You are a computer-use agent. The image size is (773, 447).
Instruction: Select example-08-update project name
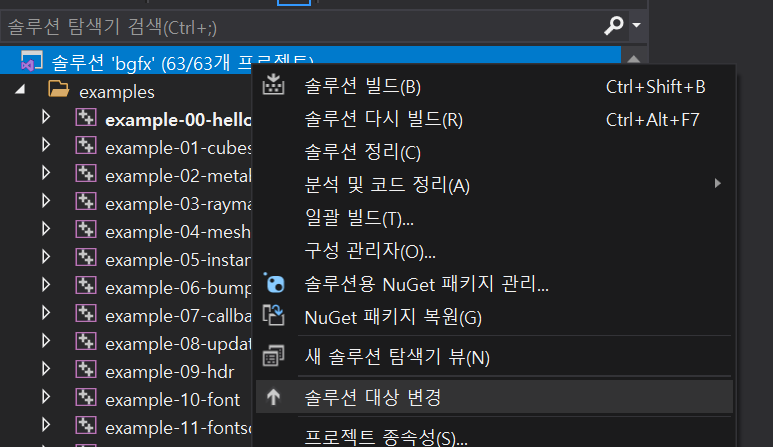pos(178,344)
